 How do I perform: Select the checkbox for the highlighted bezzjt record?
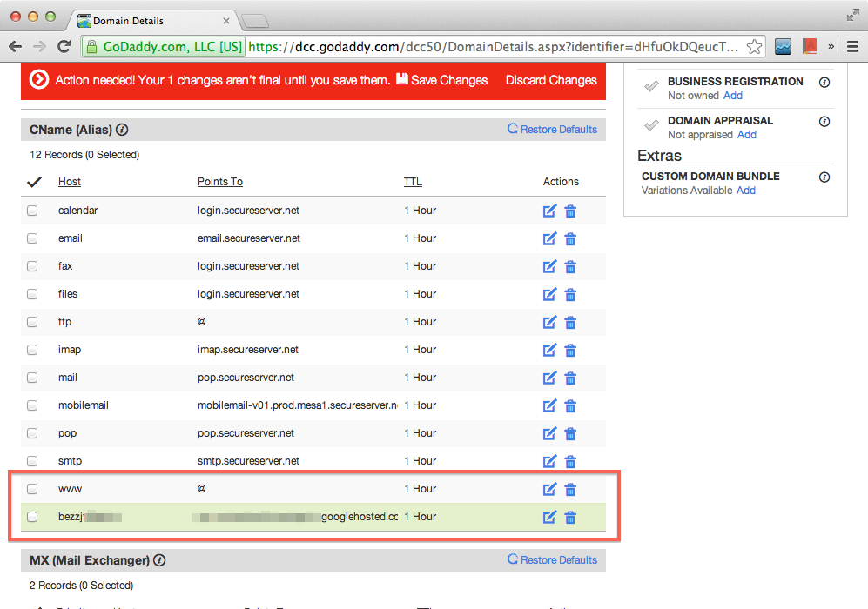pos(32,517)
